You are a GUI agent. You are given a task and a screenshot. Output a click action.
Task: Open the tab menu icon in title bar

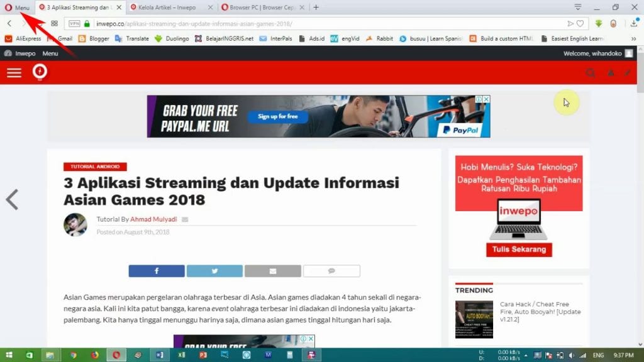pyautogui.click(x=578, y=7)
